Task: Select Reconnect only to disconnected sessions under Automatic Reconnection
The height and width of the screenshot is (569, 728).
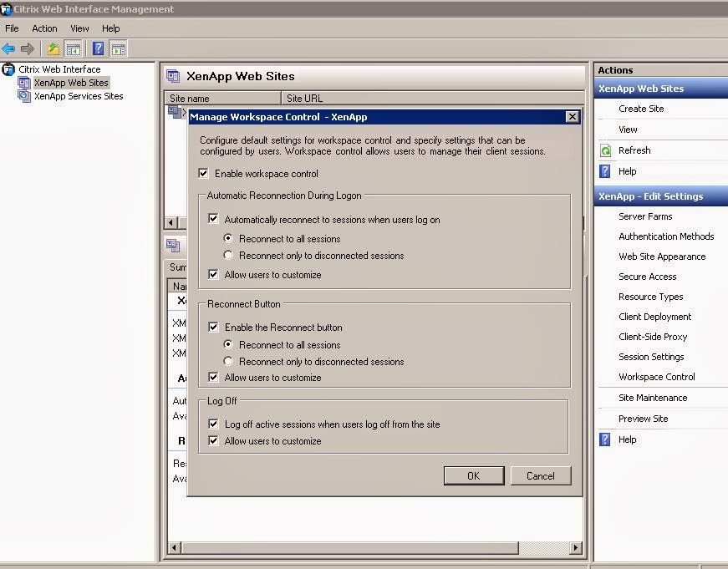Action: 228,255
